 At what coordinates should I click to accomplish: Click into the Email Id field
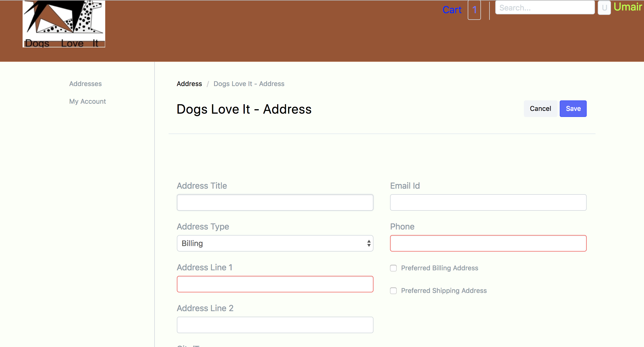(488, 202)
